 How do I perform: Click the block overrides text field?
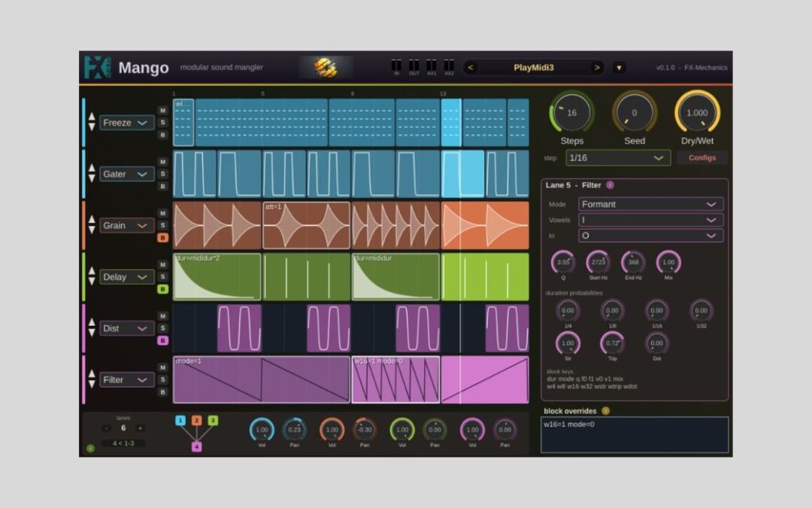[x=635, y=435]
